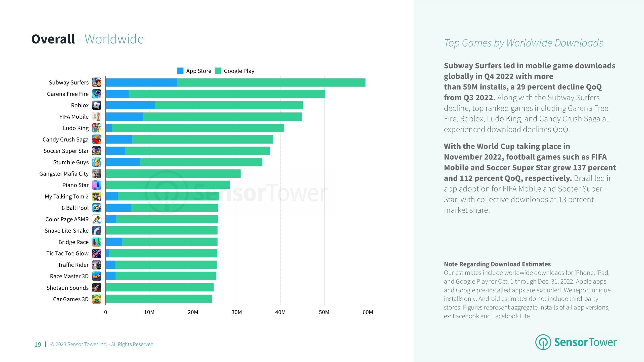This screenshot has height=362, width=644.
Task: Click the Roblox blue App Store bar
Action: point(130,105)
